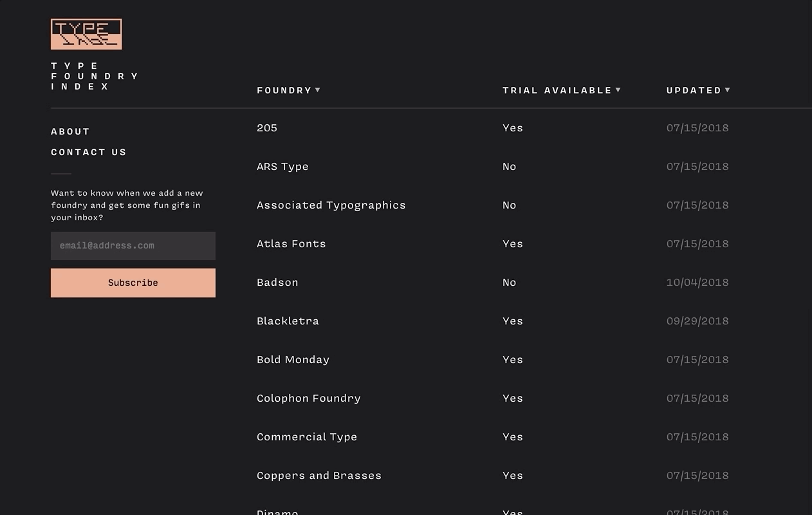Open the 205 foundry link
Screen dimensions: 812x515
267,128
